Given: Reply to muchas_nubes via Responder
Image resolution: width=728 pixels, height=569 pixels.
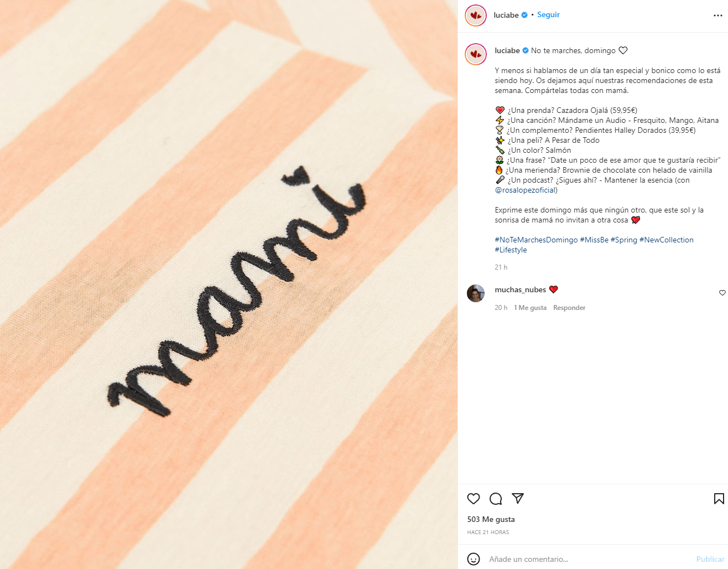Looking at the screenshot, I should [x=569, y=308].
